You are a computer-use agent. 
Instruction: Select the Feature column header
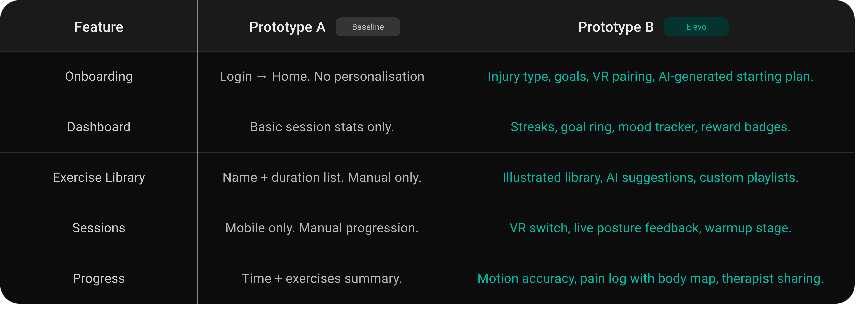point(99,27)
